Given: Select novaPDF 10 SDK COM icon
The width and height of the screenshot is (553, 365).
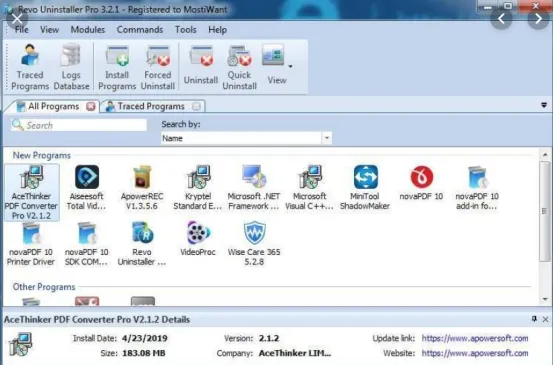Looking at the screenshot, I should click(x=86, y=243).
